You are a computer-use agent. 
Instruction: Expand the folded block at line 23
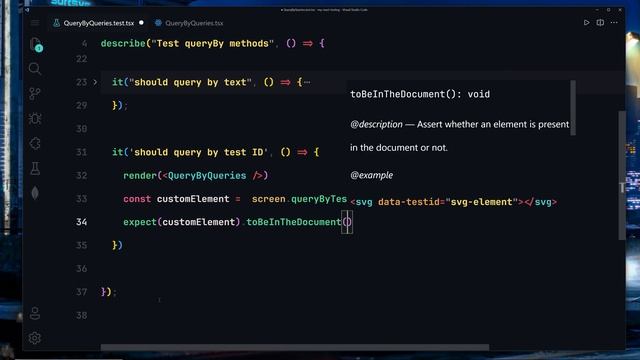coord(95,82)
